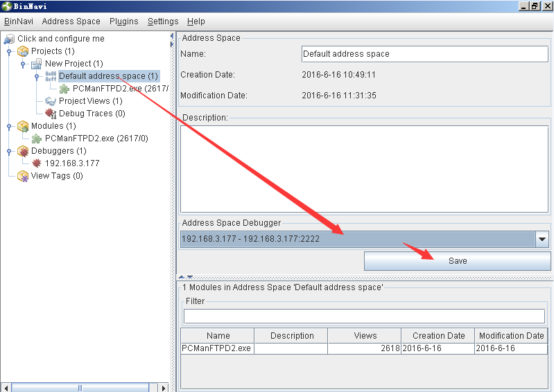Click the tree scrollbar left arrow

click(x=6, y=388)
